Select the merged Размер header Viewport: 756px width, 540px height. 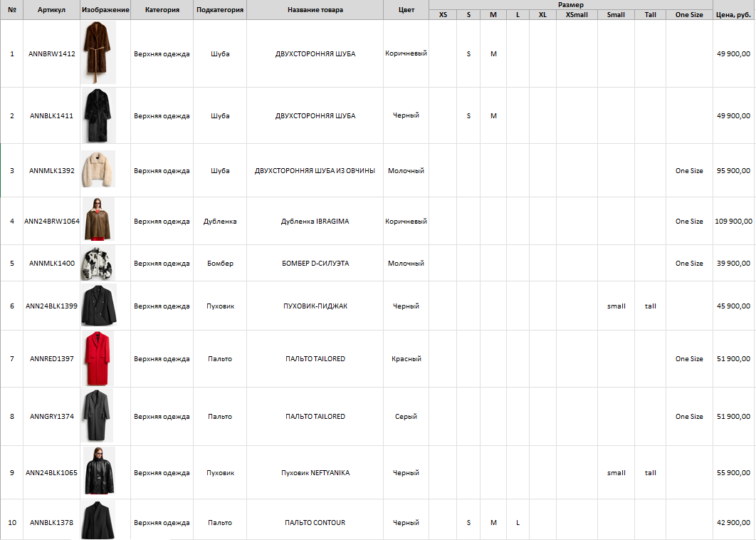[571, 5]
